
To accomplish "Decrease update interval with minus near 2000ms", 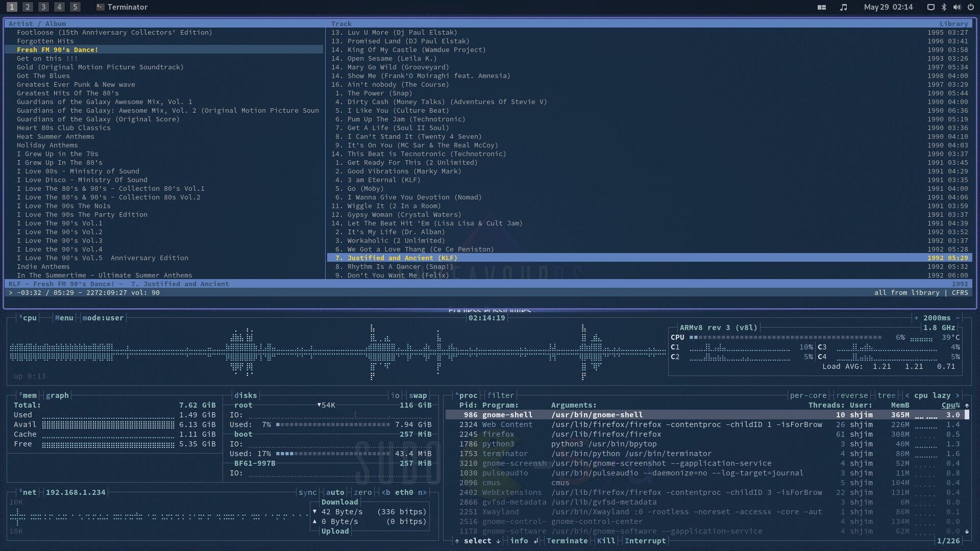I will click(x=958, y=318).
